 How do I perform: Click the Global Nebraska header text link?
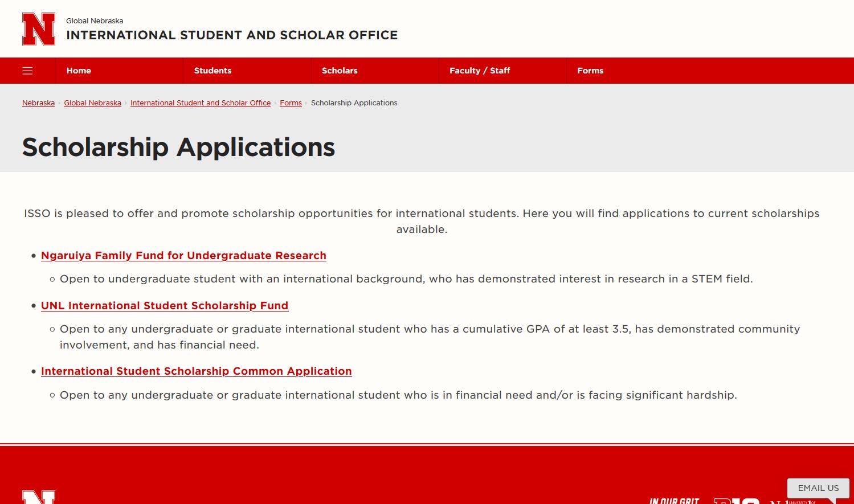click(95, 21)
